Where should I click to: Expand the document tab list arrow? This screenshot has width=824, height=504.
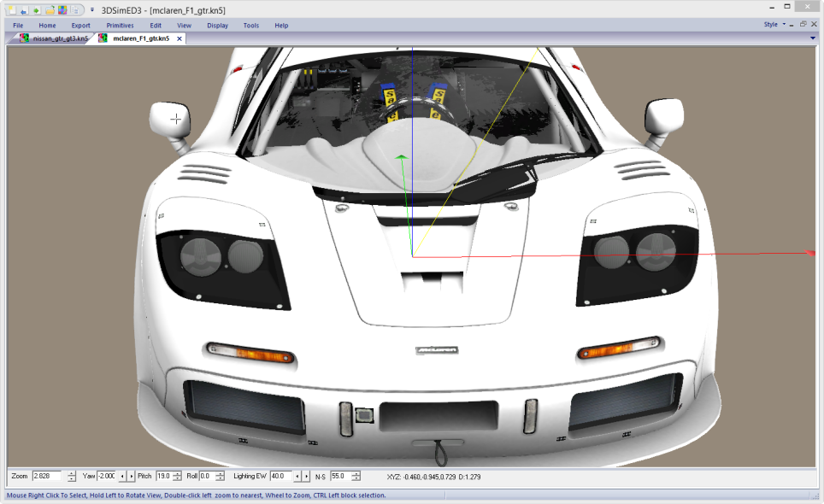coord(812,38)
